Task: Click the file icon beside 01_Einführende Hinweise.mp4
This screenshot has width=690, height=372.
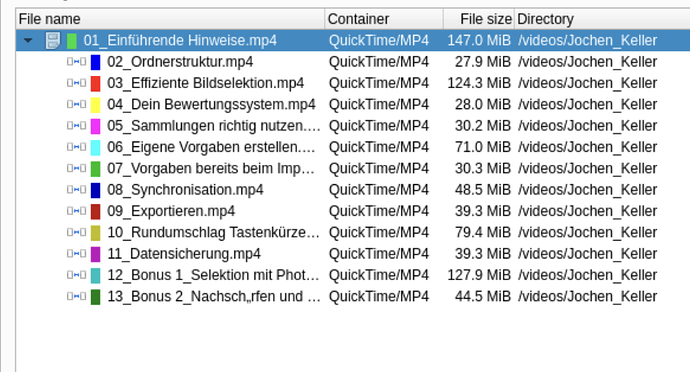Action: click(53, 41)
